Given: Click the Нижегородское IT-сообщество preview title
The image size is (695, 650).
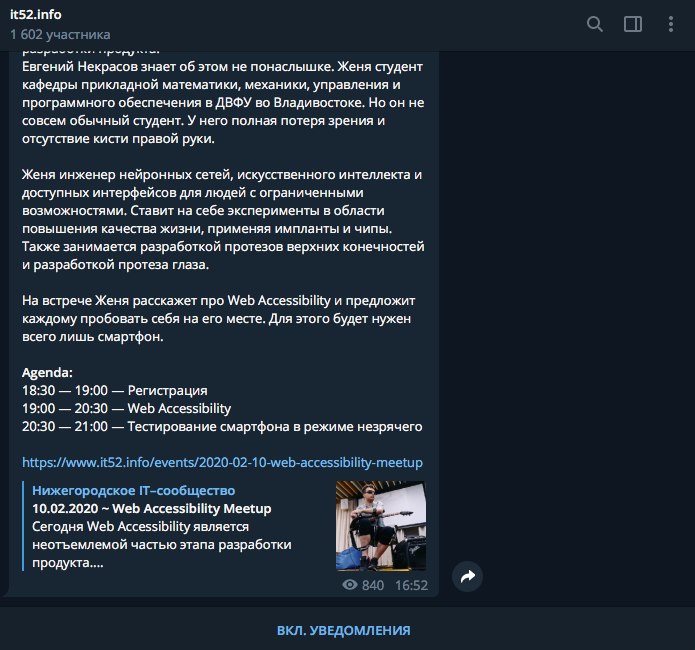Looking at the screenshot, I should point(133,490).
